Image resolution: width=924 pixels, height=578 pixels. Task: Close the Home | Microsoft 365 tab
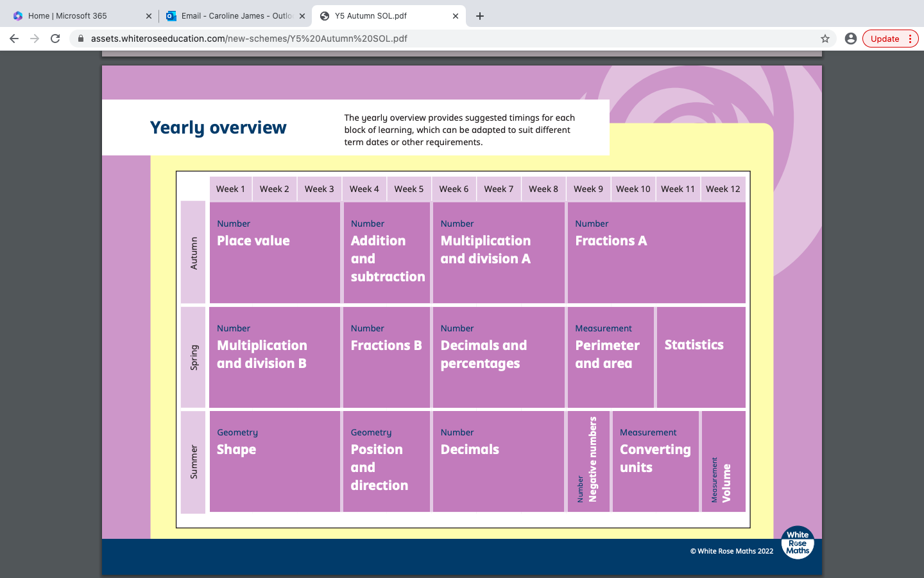[149, 16]
